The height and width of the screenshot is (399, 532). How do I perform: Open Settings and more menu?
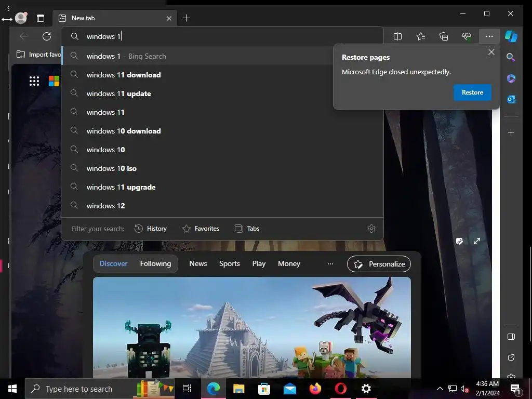(489, 36)
